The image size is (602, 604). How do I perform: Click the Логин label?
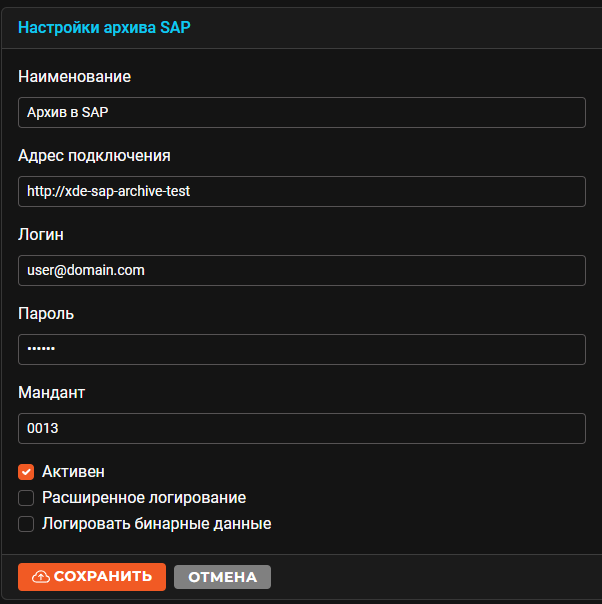point(41,235)
